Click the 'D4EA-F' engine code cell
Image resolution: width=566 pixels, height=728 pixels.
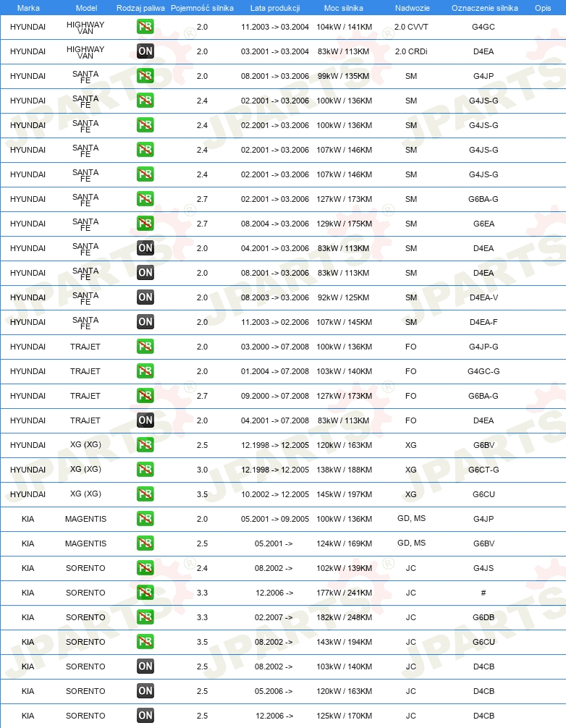(483, 322)
